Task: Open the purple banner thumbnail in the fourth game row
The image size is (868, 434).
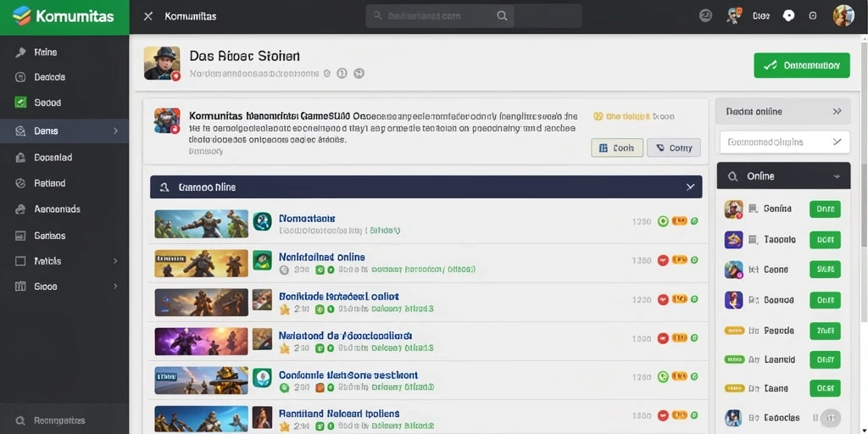Action: pos(202,341)
